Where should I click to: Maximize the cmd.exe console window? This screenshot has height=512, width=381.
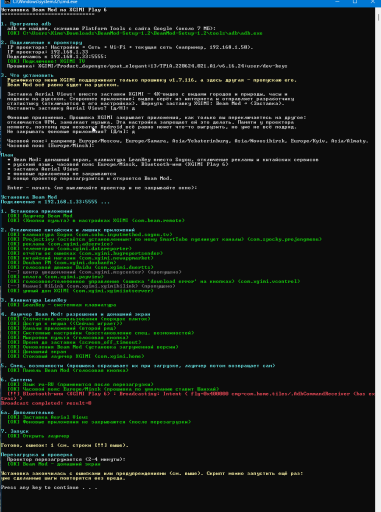[x=355, y=2]
